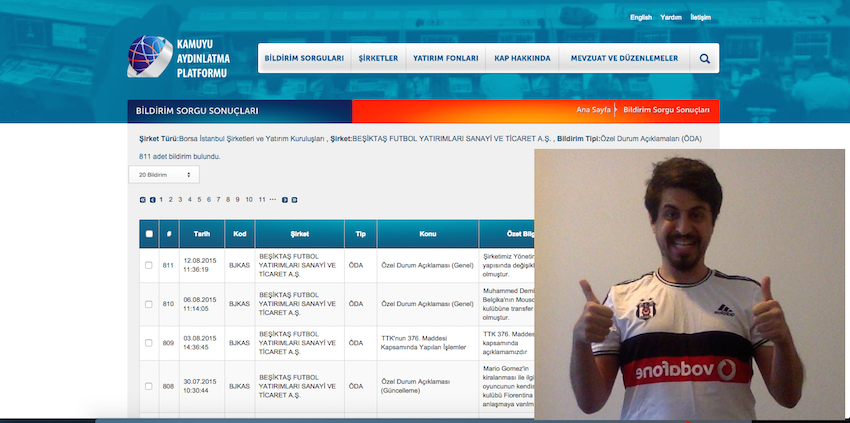Image resolution: width=850 pixels, height=423 pixels.
Task: Click the Ana Sayfa breadcrumb link
Action: point(593,110)
